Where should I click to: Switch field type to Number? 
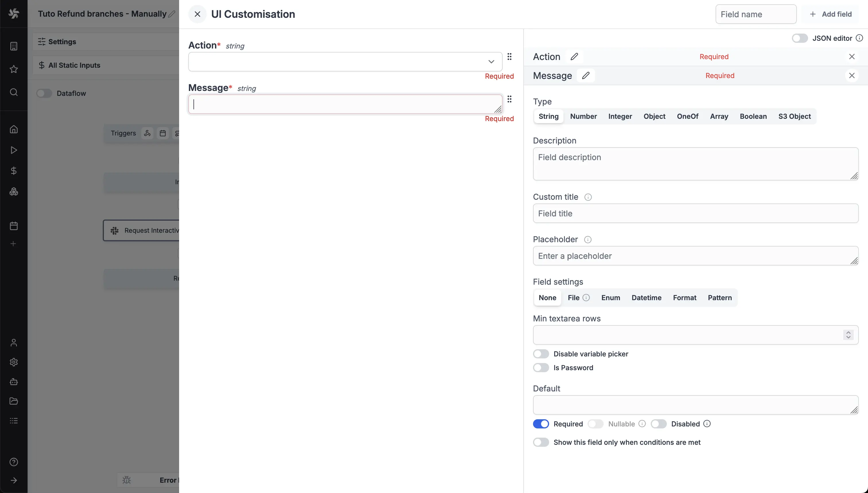583,116
